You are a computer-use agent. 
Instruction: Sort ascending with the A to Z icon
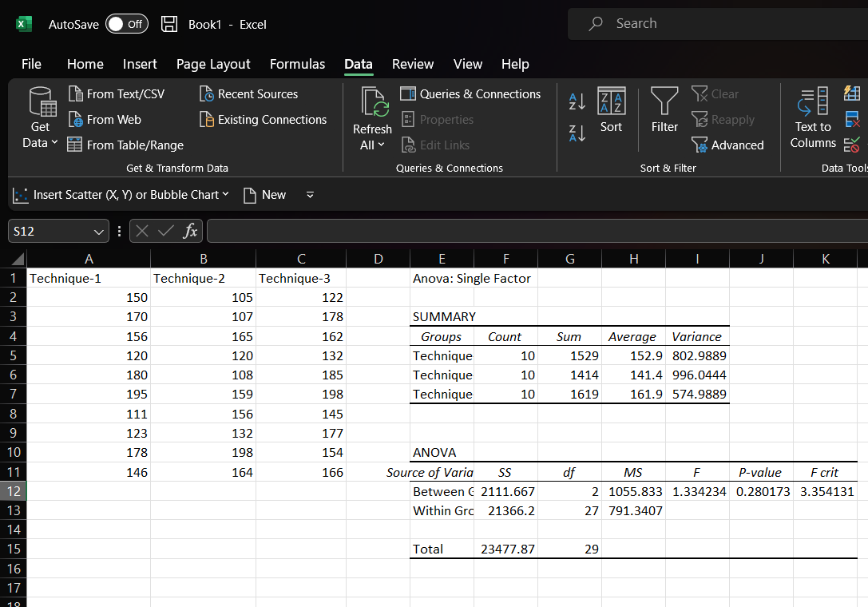(577, 101)
